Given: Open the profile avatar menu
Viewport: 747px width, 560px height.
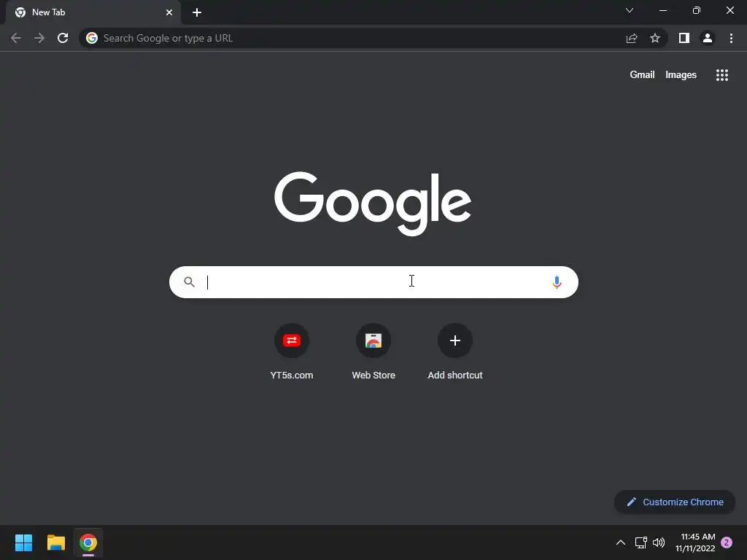Looking at the screenshot, I should point(708,38).
